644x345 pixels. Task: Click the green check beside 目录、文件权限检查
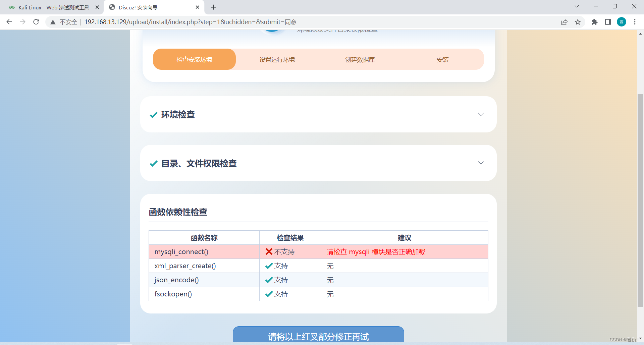154,164
